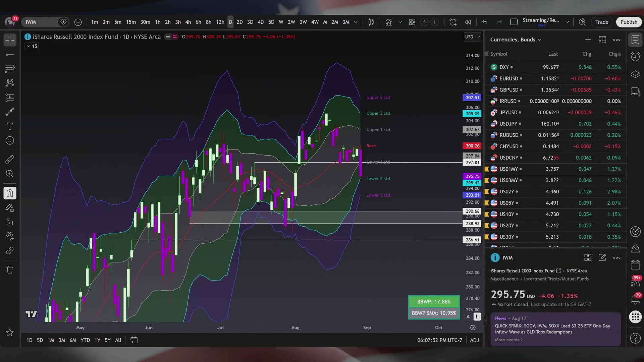Collapse the 15 indicators legend expander

tap(32, 46)
